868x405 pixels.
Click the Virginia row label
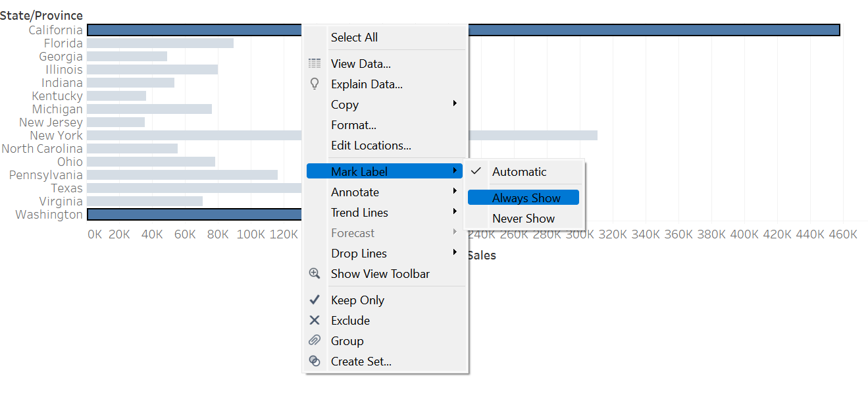point(61,202)
